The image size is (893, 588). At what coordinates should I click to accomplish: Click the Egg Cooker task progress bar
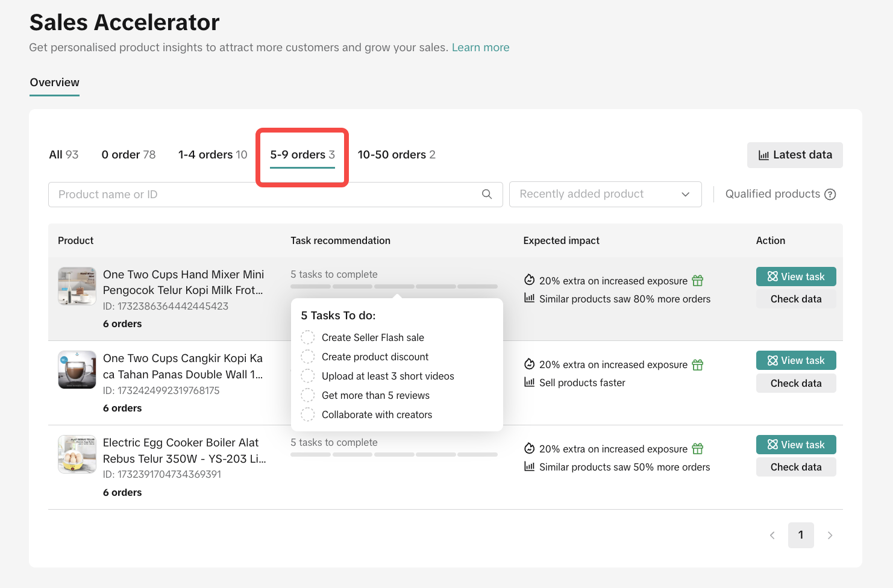click(x=393, y=454)
